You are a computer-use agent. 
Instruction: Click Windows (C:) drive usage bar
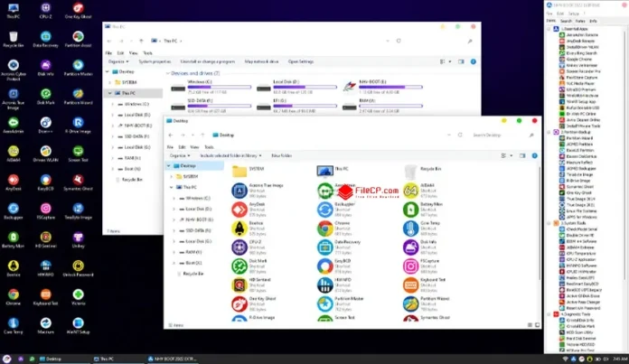pyautogui.click(x=219, y=87)
